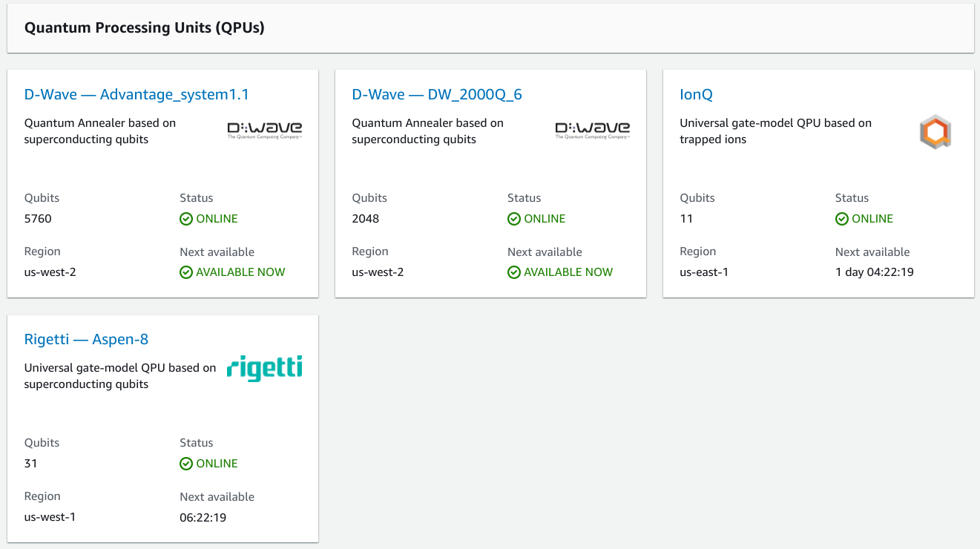Select the Qubits label on IonQ card

pyautogui.click(x=697, y=198)
